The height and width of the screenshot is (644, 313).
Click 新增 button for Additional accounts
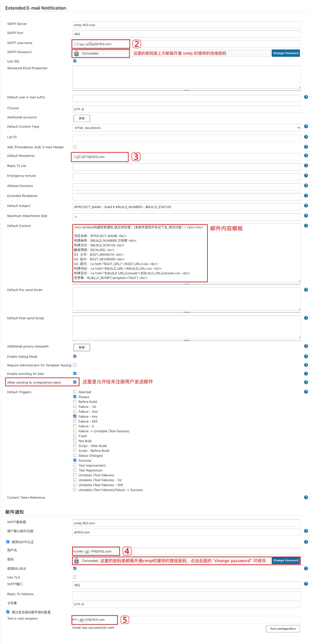pos(81,118)
